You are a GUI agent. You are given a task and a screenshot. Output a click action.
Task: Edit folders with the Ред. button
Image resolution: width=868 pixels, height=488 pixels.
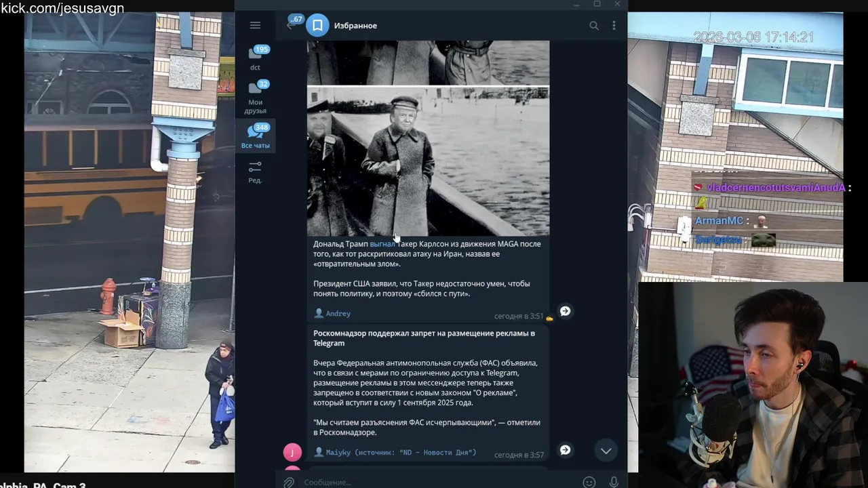pos(255,171)
